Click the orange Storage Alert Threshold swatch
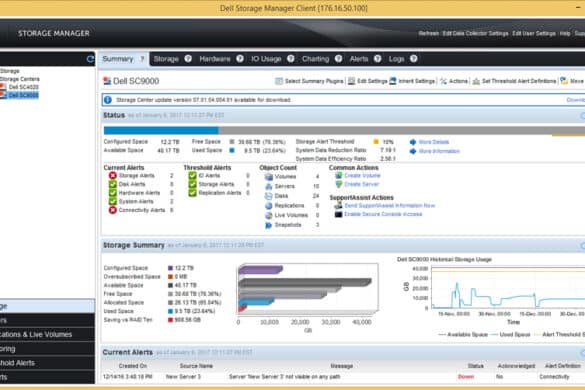Image resolution: width=585 pixels, height=390 pixels. [x=376, y=142]
